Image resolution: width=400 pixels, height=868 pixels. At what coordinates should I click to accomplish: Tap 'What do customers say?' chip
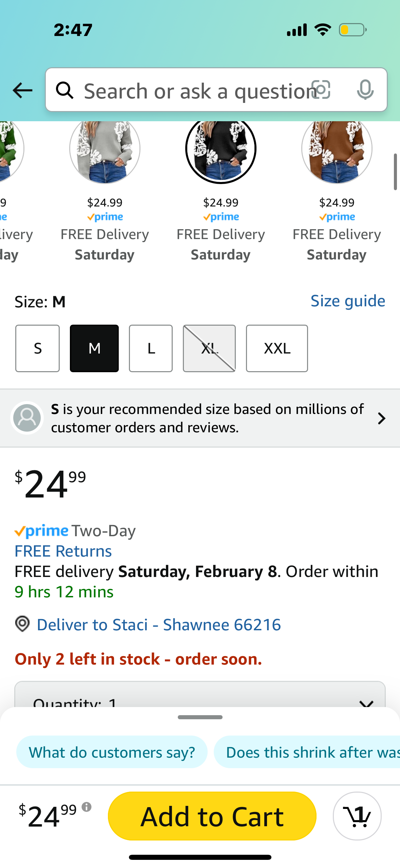(x=112, y=752)
